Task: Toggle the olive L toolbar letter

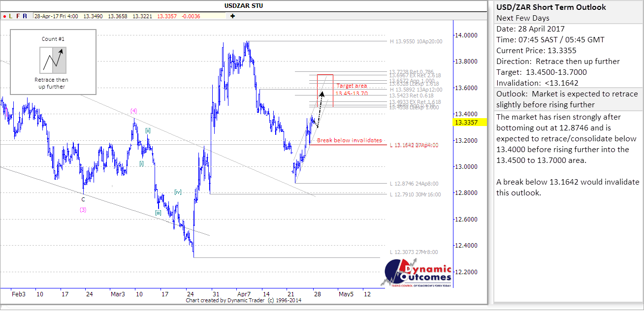Action: [11, 16]
